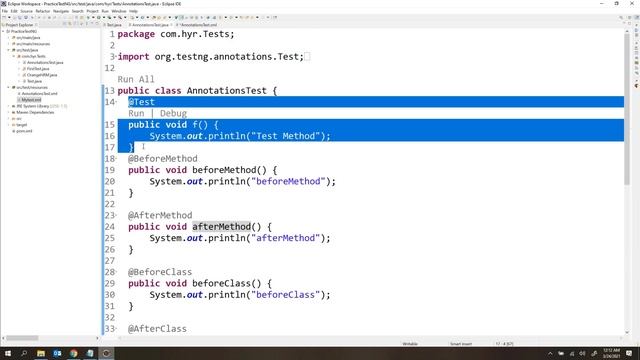Open File Explorer from the taskbar
The image size is (640, 360).
coord(41,353)
